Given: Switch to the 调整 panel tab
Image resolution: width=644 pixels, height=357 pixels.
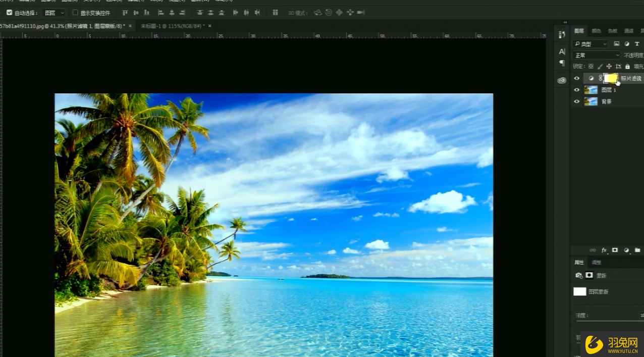Looking at the screenshot, I should pos(596,263).
